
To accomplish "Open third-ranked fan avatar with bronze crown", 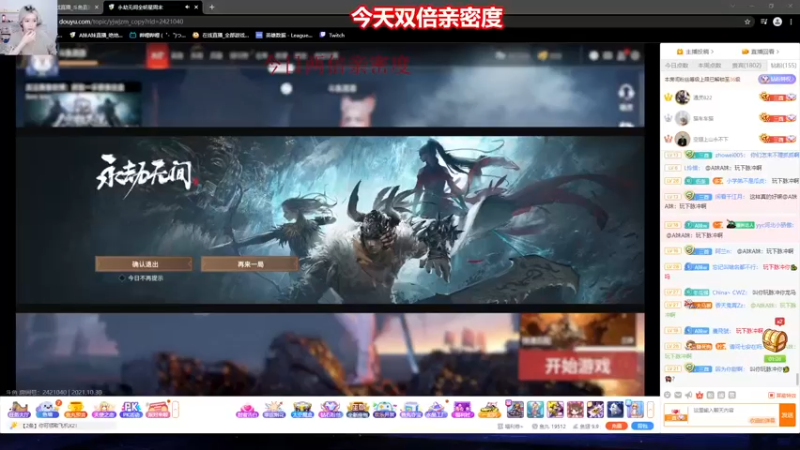I will click(x=682, y=139).
